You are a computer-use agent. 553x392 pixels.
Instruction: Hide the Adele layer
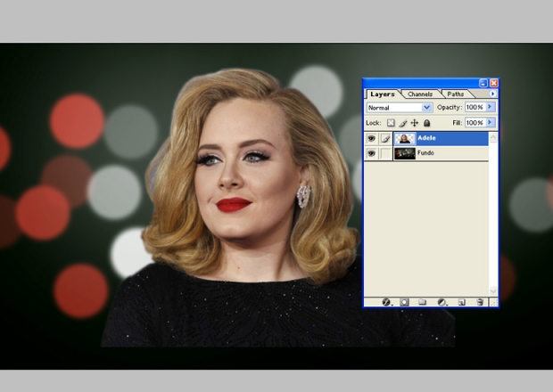coord(371,139)
